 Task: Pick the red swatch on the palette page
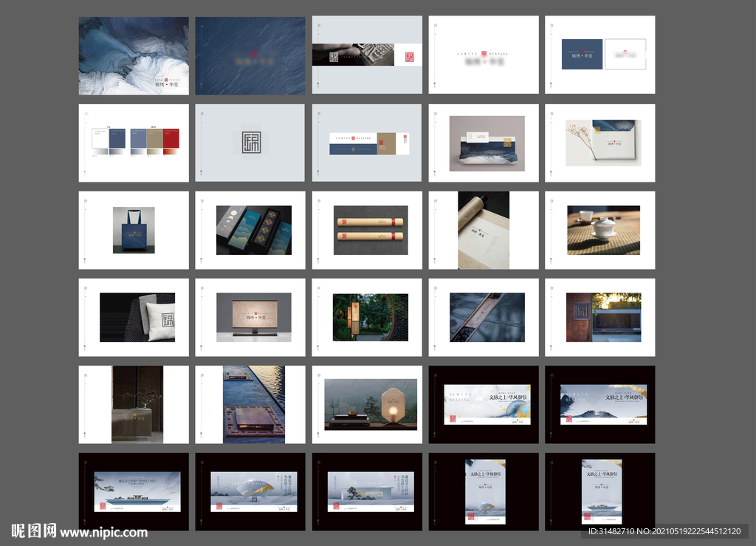click(171, 138)
